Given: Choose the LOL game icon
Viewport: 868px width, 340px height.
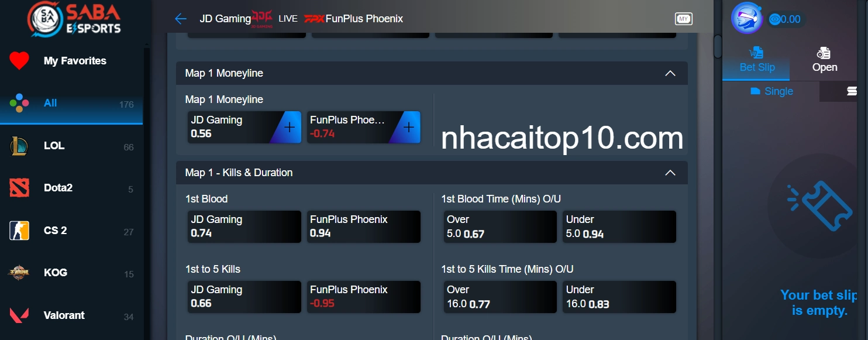Looking at the screenshot, I should click(19, 146).
